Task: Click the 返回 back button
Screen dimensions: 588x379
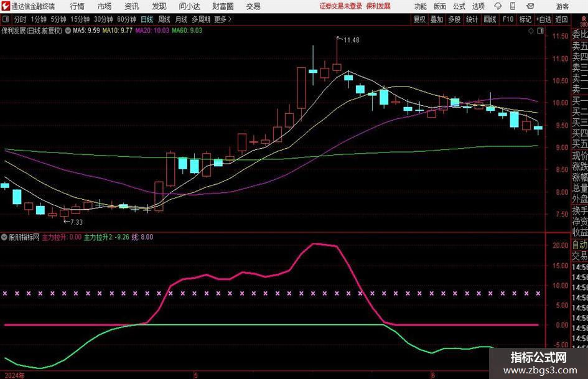Action: coord(561,19)
